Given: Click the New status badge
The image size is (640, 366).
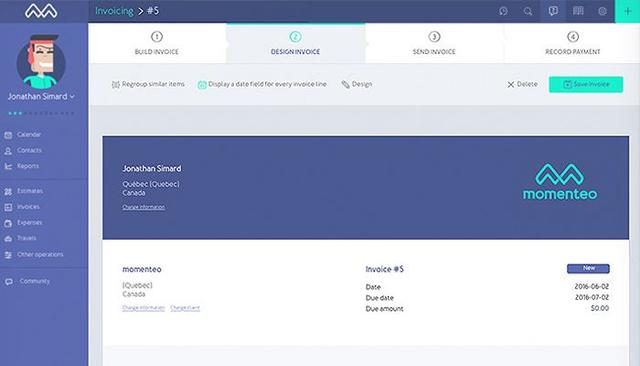Looking at the screenshot, I should (x=588, y=268).
